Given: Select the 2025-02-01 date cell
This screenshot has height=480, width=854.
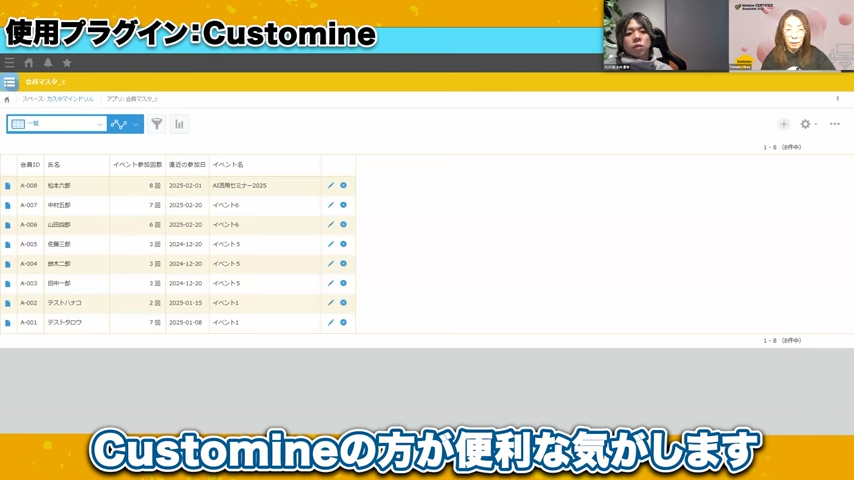Looking at the screenshot, I should pos(187,186).
